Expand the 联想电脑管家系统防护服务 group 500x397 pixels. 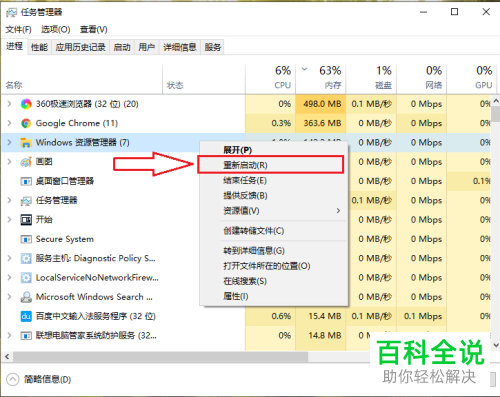coord(9,336)
